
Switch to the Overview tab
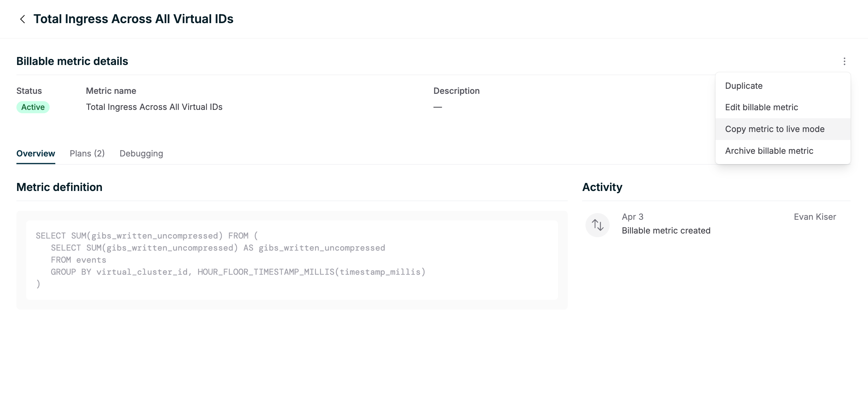click(x=36, y=153)
